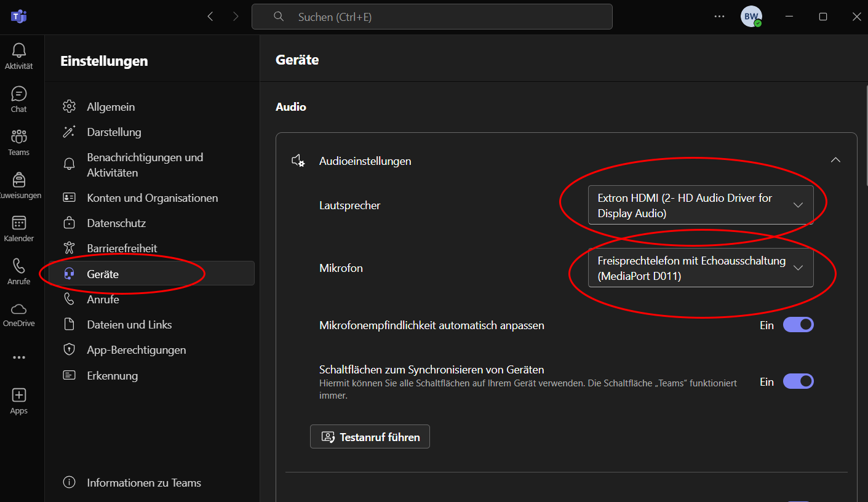Go forward with the right arrow
The width and height of the screenshot is (868, 502).
(236, 17)
